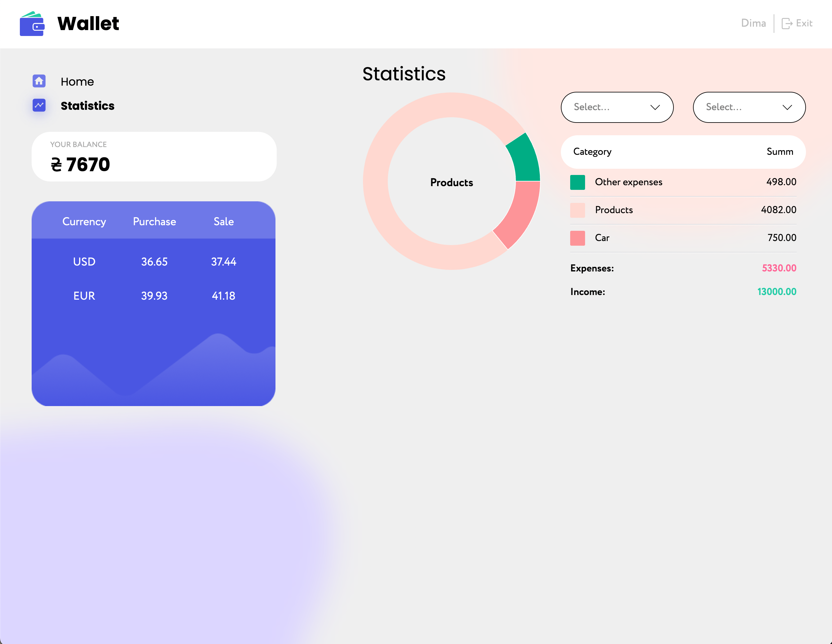Open the second Select dropdown
The width and height of the screenshot is (832, 644).
click(749, 107)
